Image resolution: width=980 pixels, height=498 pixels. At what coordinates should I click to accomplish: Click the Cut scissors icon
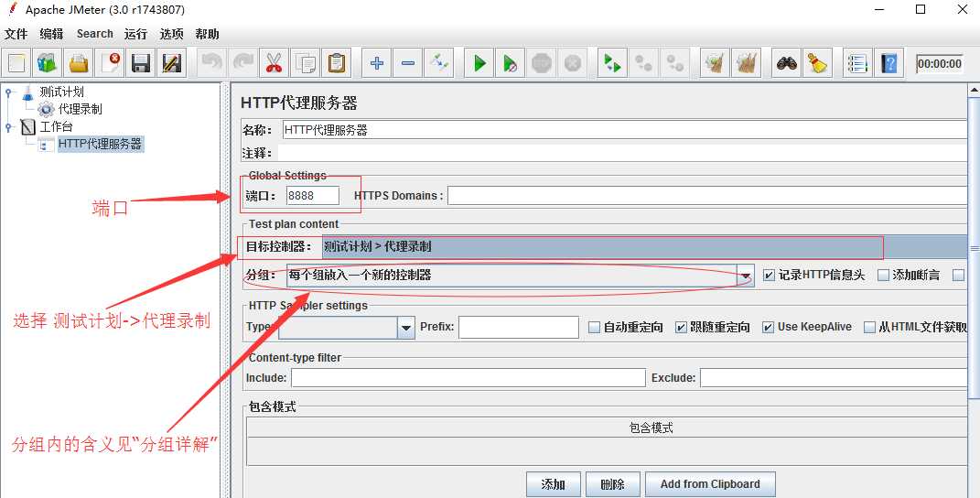click(274, 63)
